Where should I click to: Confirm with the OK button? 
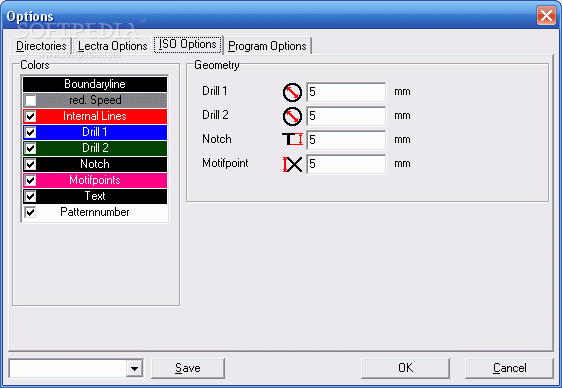pyautogui.click(x=405, y=368)
